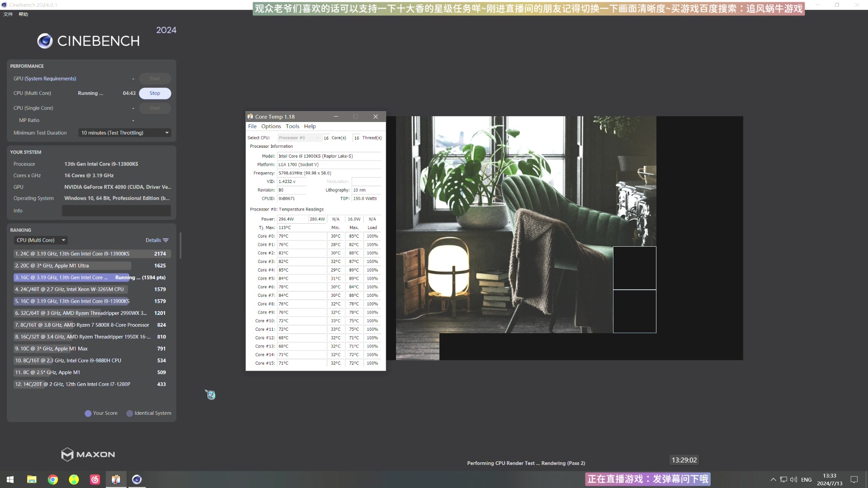Click the Identical System legend dot
This screenshot has width=868, height=488.
coord(130,413)
